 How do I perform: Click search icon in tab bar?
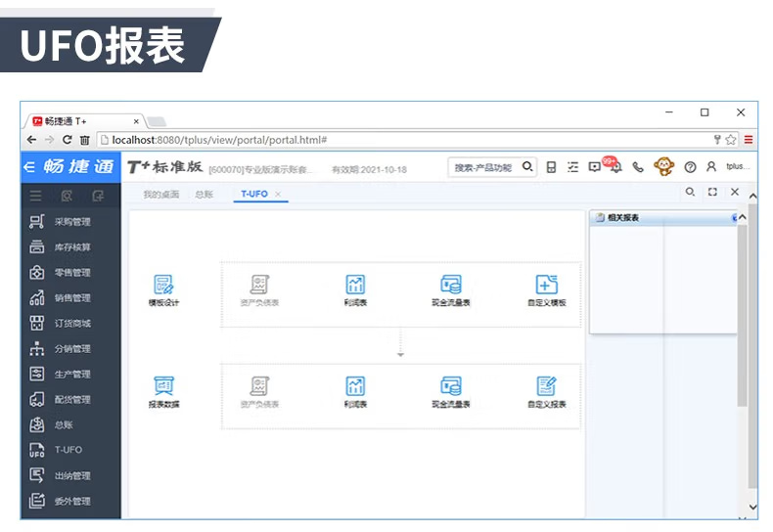[x=690, y=192]
